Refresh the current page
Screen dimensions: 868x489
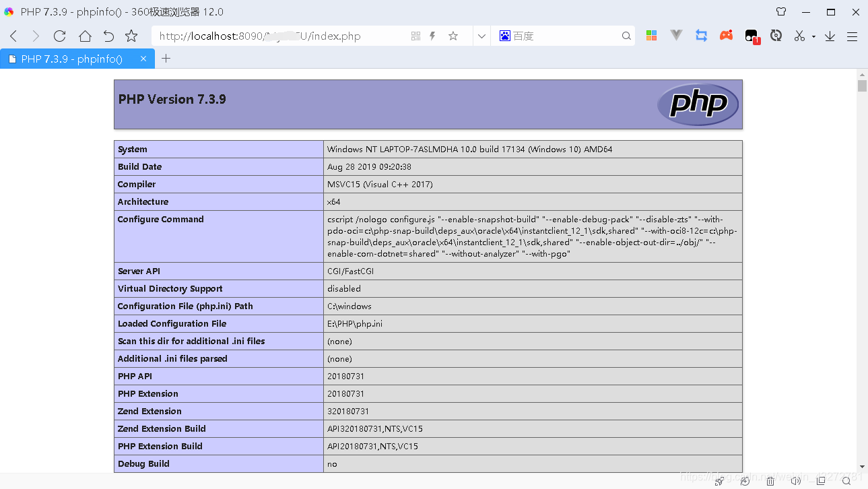pyautogui.click(x=59, y=36)
